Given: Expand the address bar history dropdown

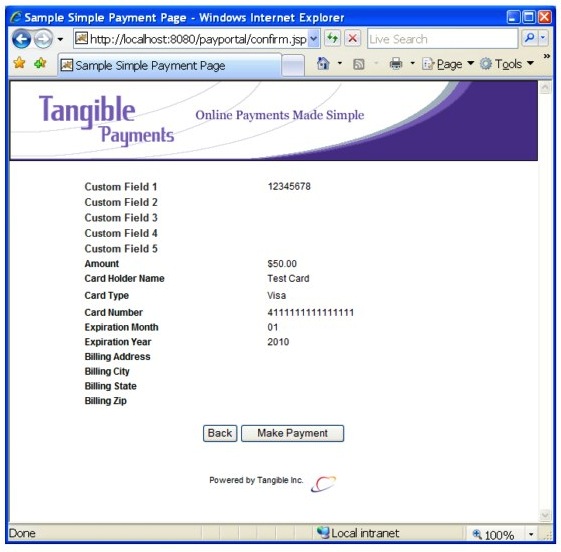Looking at the screenshot, I should 313,39.
